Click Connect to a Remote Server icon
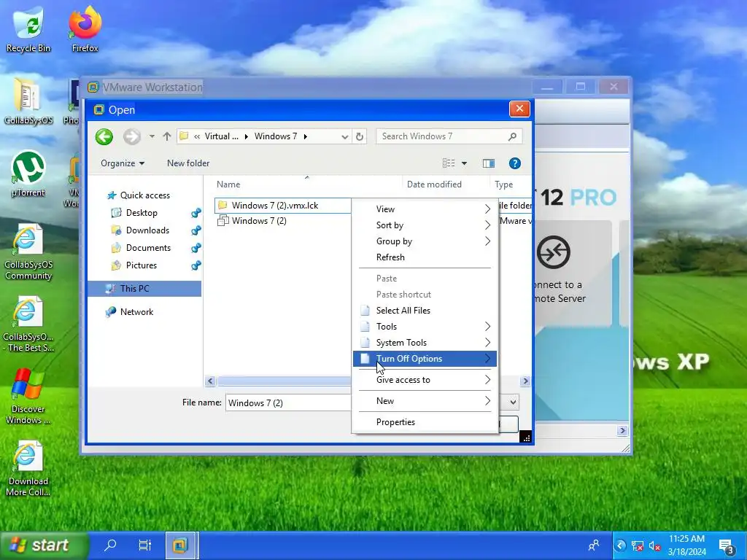 pos(553,252)
